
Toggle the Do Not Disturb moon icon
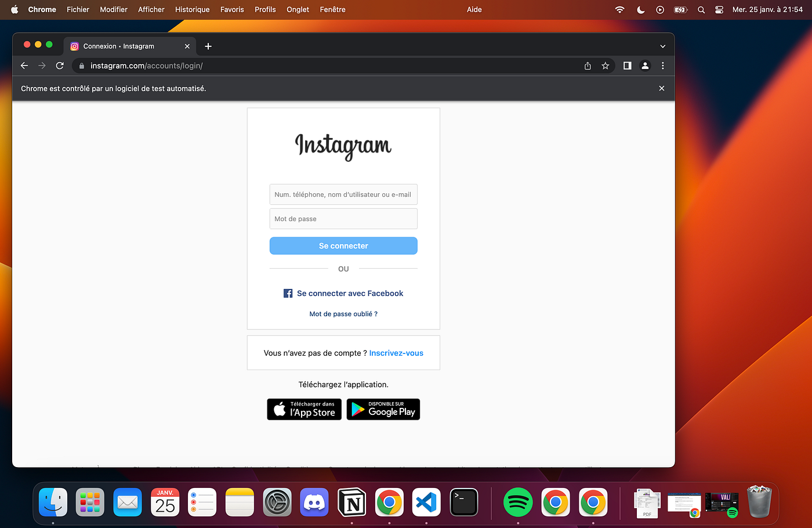tap(641, 9)
